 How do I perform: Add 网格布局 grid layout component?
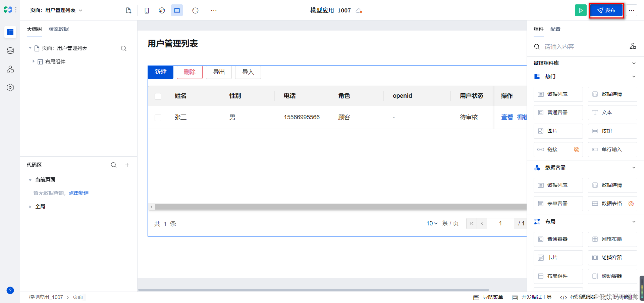(x=612, y=239)
